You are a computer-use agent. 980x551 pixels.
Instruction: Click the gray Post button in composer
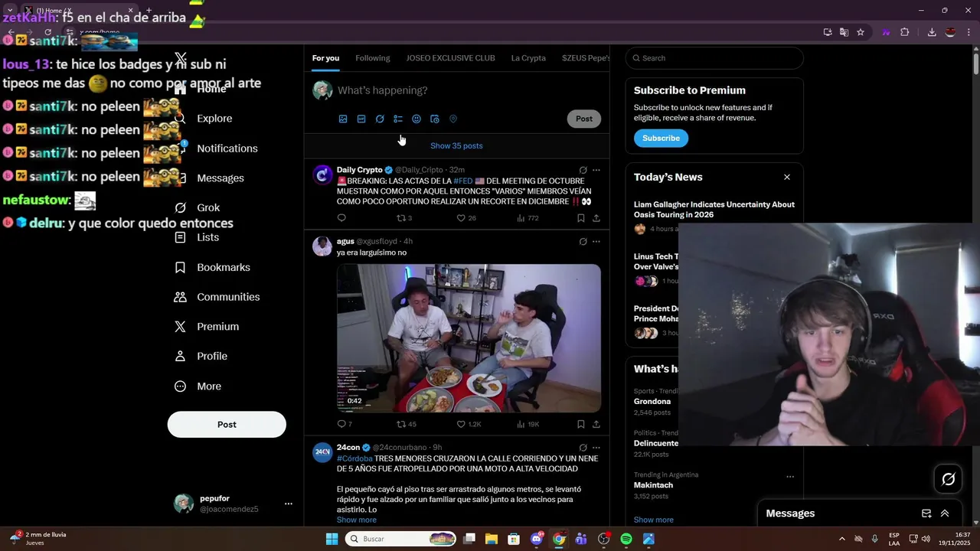(584, 119)
